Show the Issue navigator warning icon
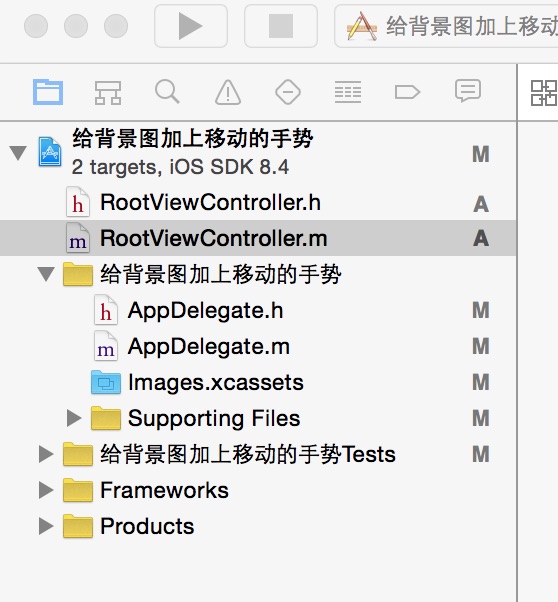 coord(228,92)
